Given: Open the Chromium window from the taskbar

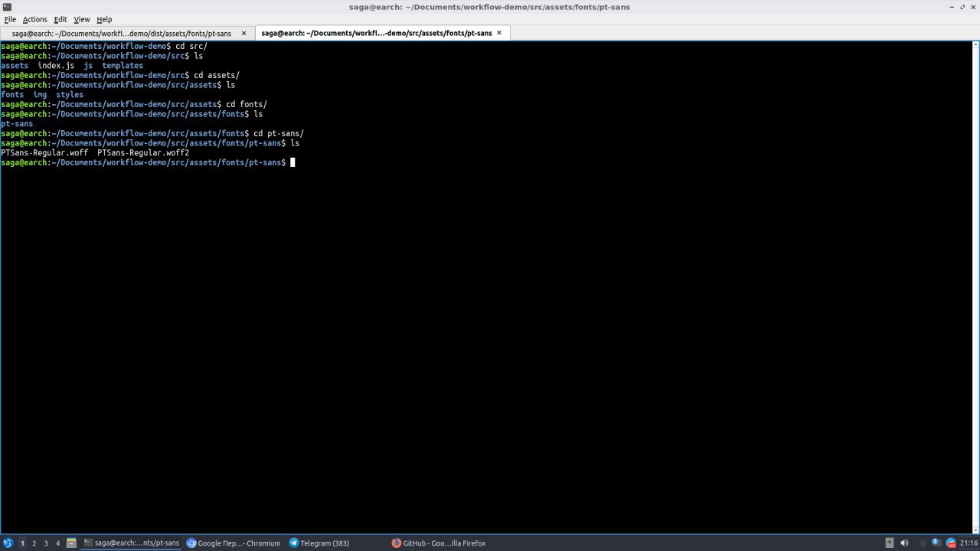Looking at the screenshot, I should click(234, 543).
